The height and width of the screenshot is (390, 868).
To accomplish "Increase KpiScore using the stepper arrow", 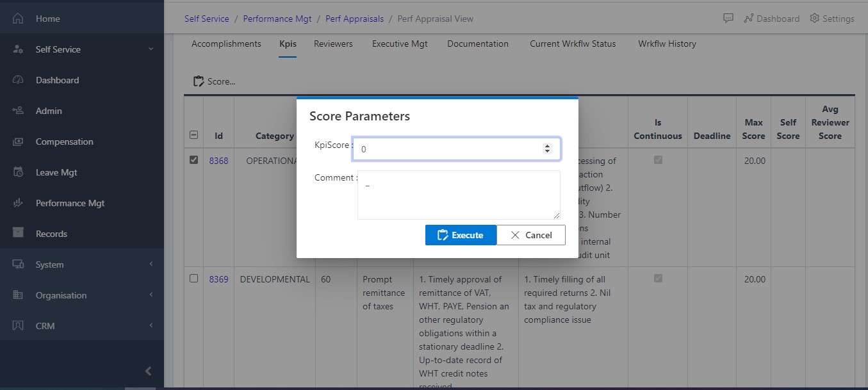I will [x=548, y=145].
